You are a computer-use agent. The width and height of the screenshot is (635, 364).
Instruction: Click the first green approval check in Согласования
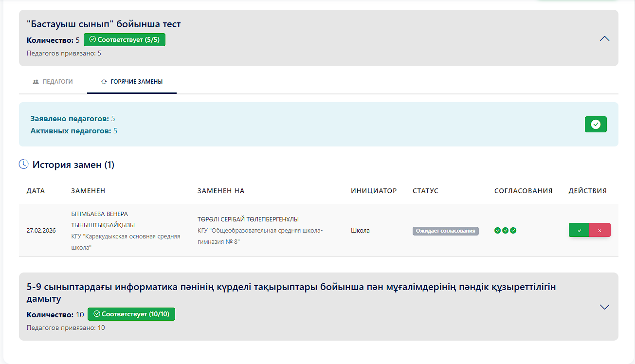tap(497, 230)
